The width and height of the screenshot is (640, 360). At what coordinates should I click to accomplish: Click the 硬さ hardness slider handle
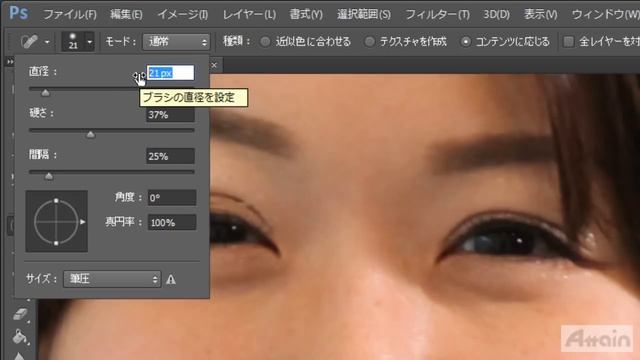point(91,135)
